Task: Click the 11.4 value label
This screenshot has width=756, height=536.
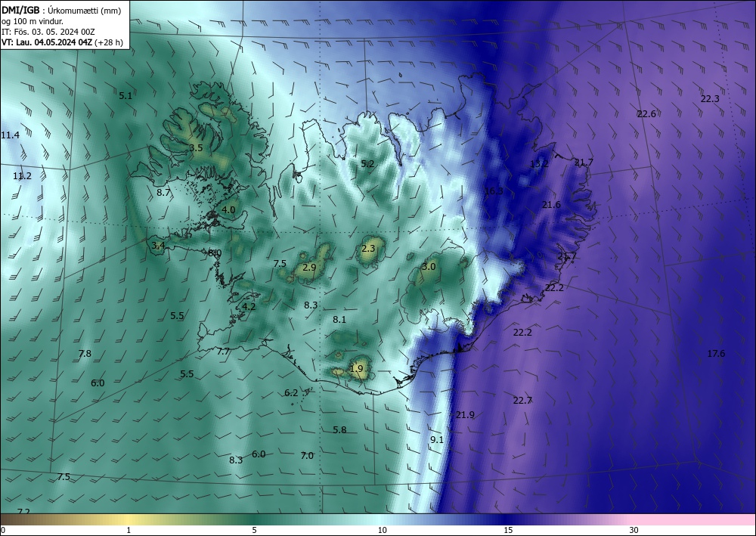Action: [x=10, y=135]
